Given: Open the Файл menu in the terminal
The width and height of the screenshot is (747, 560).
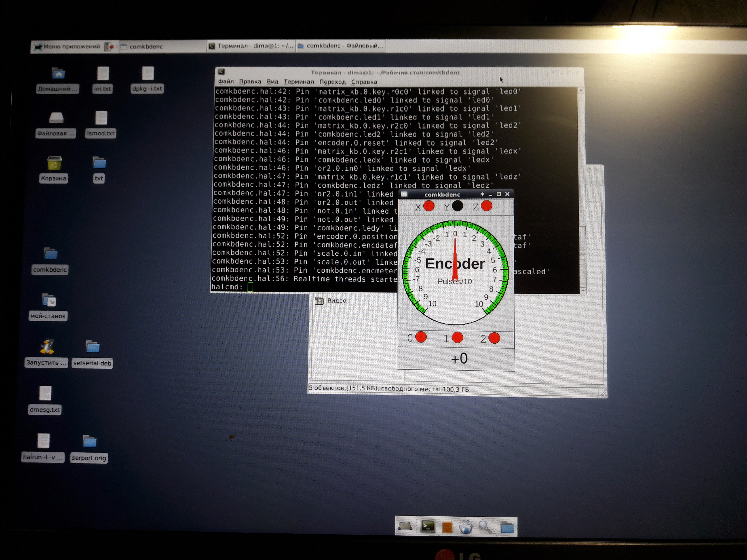Looking at the screenshot, I should 226,81.
